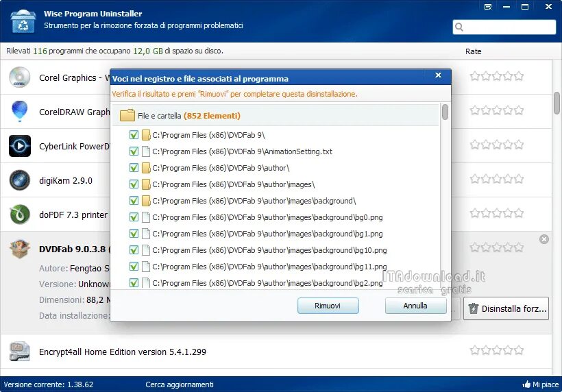Screen dimensions: 562x392
Task: Click the Disinstalla forz... button
Action: pos(506,308)
